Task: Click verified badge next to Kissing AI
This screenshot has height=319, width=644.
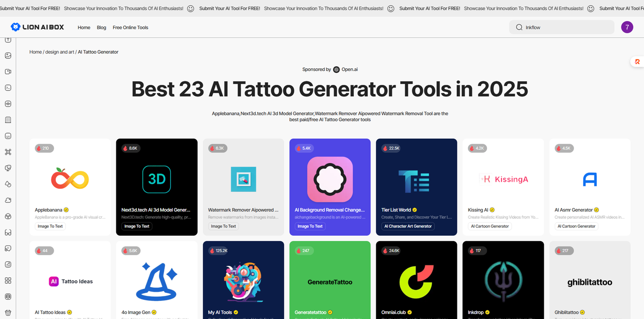Action: click(x=493, y=210)
